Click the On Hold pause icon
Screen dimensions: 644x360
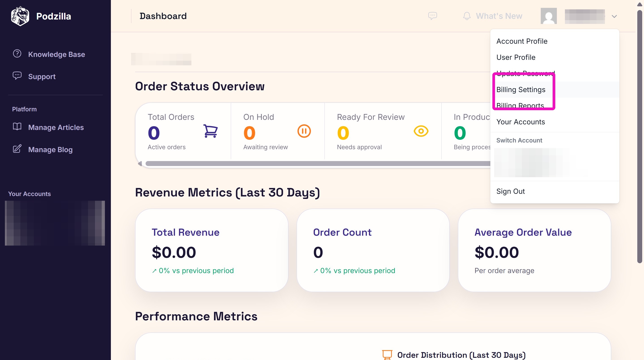(x=304, y=131)
